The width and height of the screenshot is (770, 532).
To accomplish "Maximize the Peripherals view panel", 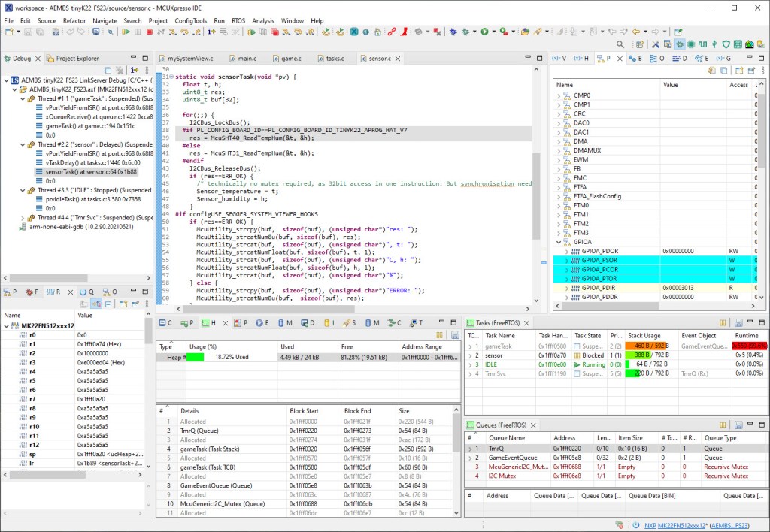I will coord(762,58).
